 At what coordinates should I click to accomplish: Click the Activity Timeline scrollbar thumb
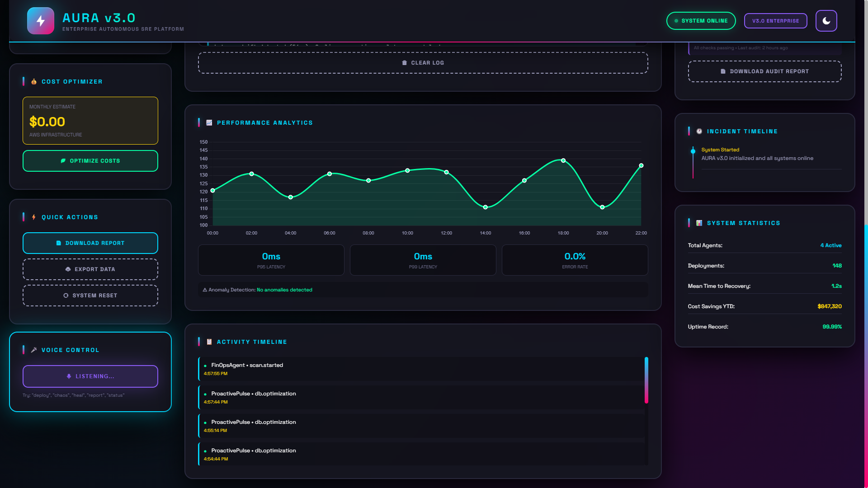tap(646, 380)
